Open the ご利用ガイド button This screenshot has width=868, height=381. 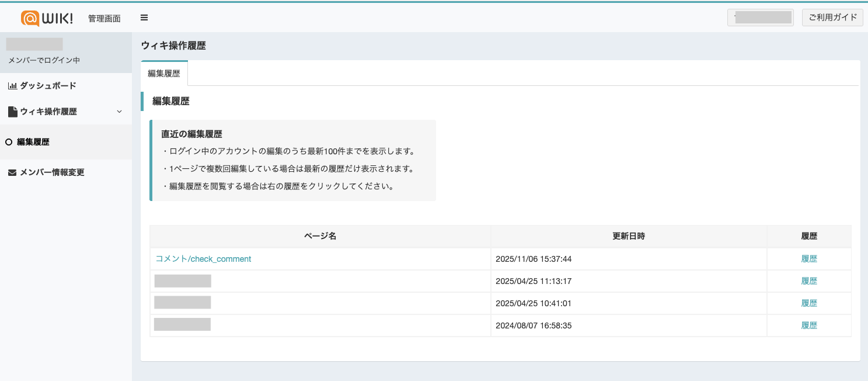point(832,18)
